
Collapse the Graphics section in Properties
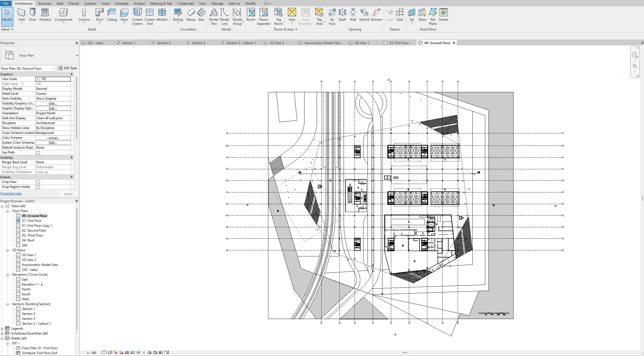point(71,74)
